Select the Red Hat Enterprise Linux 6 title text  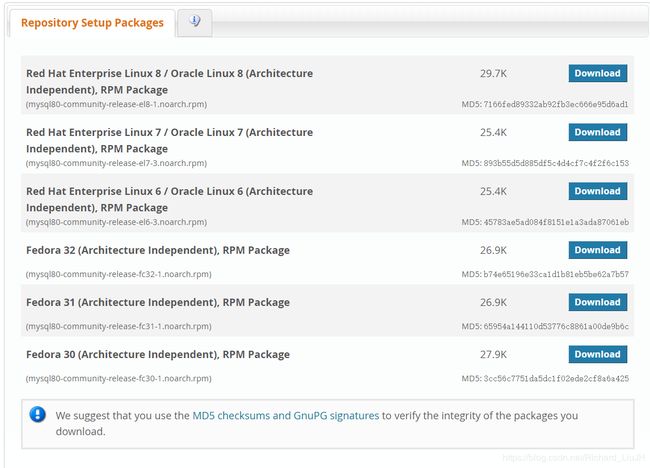click(x=170, y=199)
